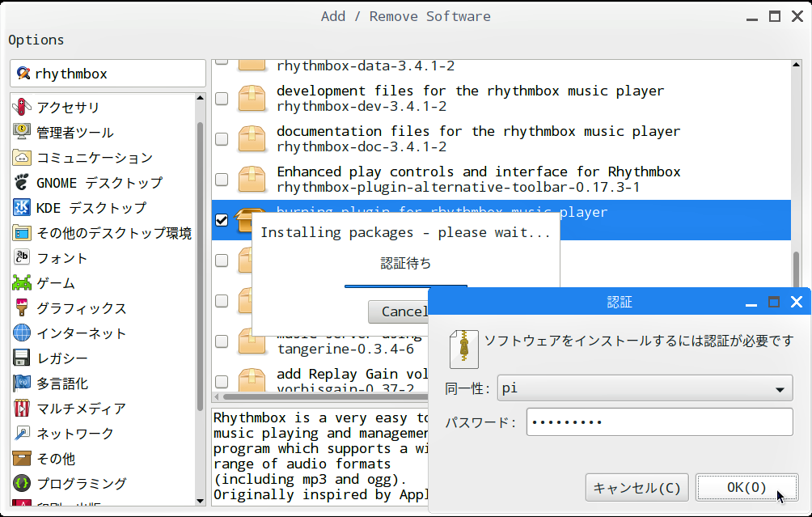Click package list horizontal scroll left arrow

[217, 396]
